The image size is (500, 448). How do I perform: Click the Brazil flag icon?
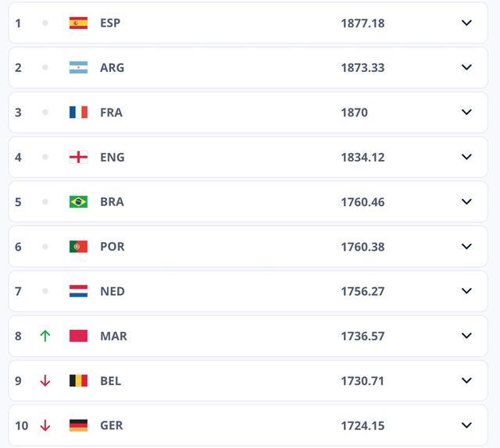point(78,201)
